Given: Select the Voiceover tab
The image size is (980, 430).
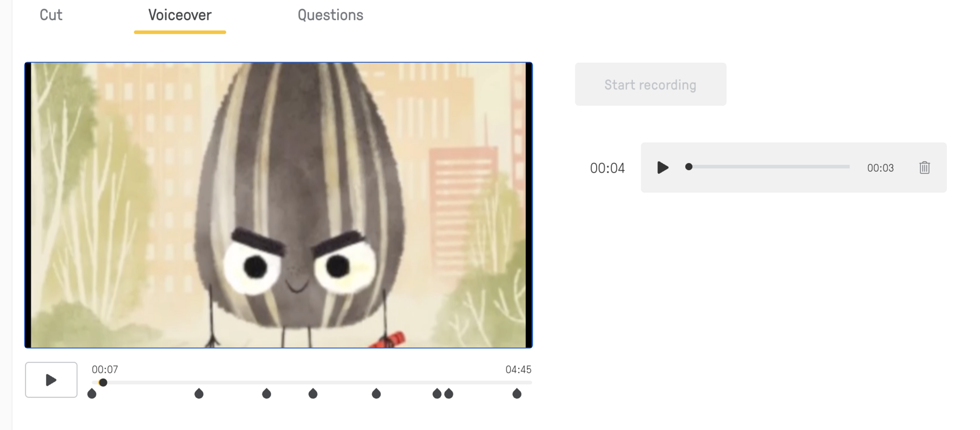Looking at the screenshot, I should click(180, 15).
